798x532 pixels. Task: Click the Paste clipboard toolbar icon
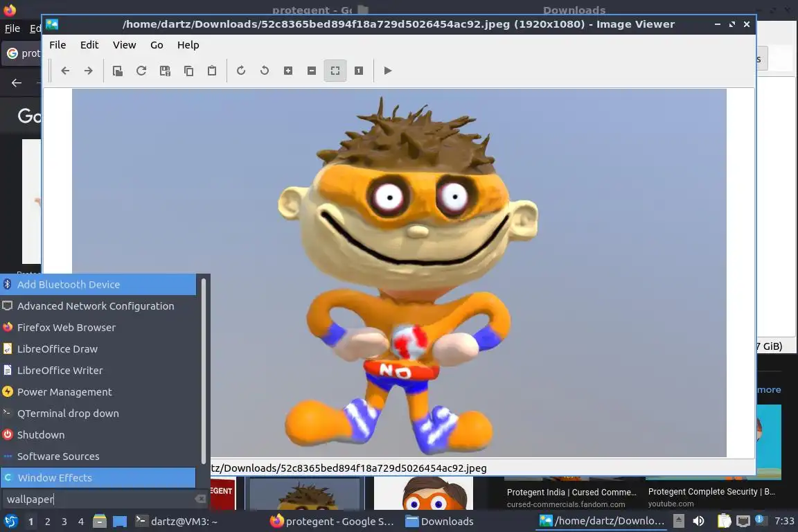click(x=212, y=71)
